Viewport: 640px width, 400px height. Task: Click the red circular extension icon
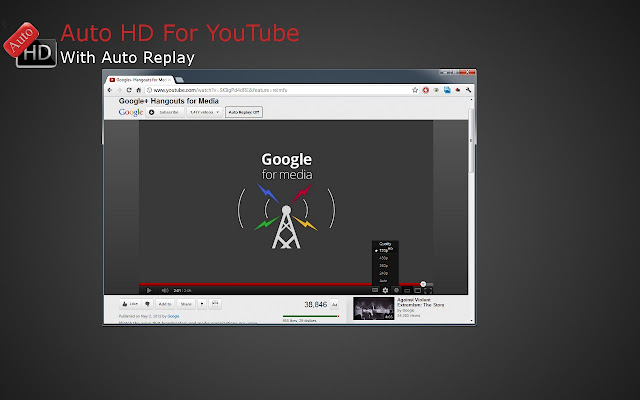[426, 90]
